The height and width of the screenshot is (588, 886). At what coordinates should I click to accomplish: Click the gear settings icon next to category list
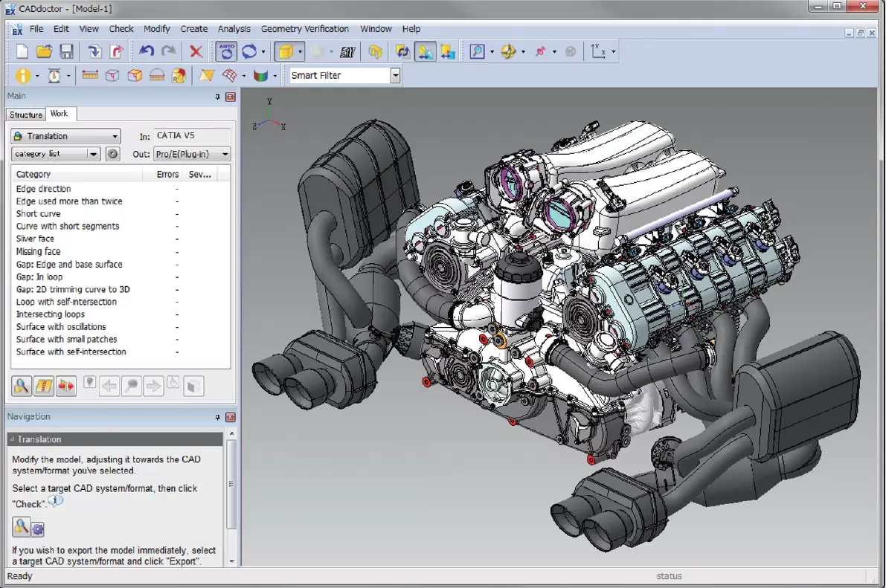[112, 154]
